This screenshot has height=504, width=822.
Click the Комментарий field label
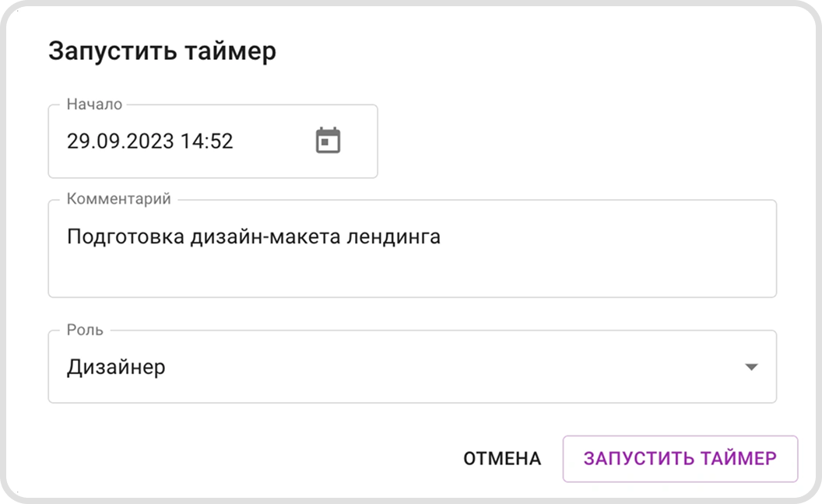[x=118, y=199]
